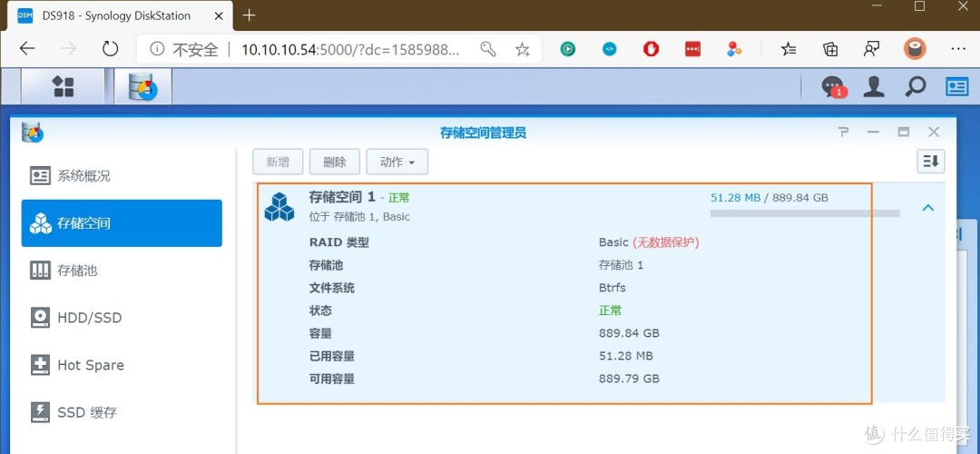Image resolution: width=980 pixels, height=454 pixels.
Task: Open browser collections icon
Action: click(x=830, y=49)
